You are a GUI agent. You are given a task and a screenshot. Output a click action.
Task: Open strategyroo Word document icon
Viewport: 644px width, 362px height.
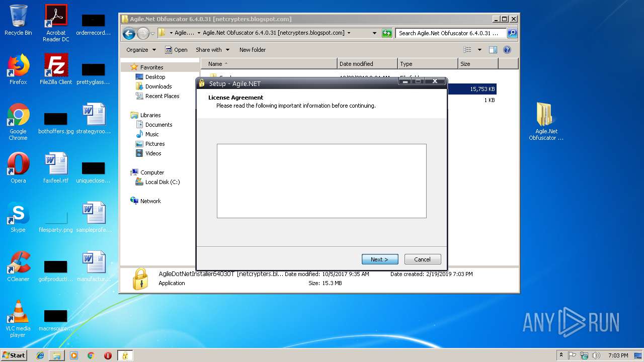click(94, 119)
